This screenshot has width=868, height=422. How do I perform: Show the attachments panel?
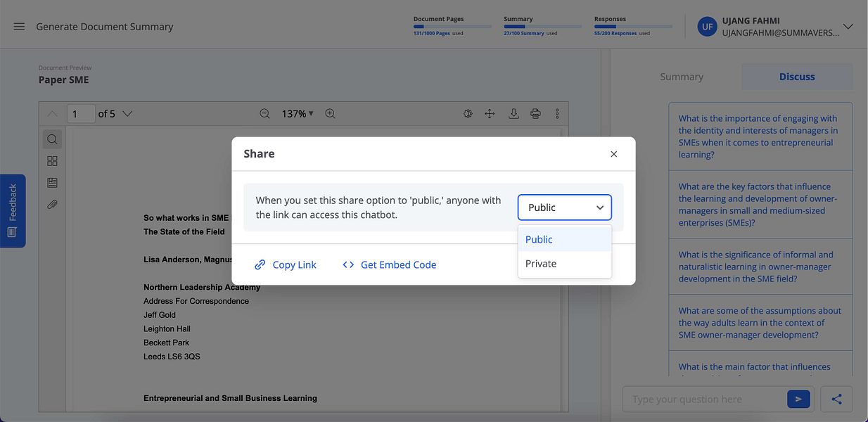(52, 205)
